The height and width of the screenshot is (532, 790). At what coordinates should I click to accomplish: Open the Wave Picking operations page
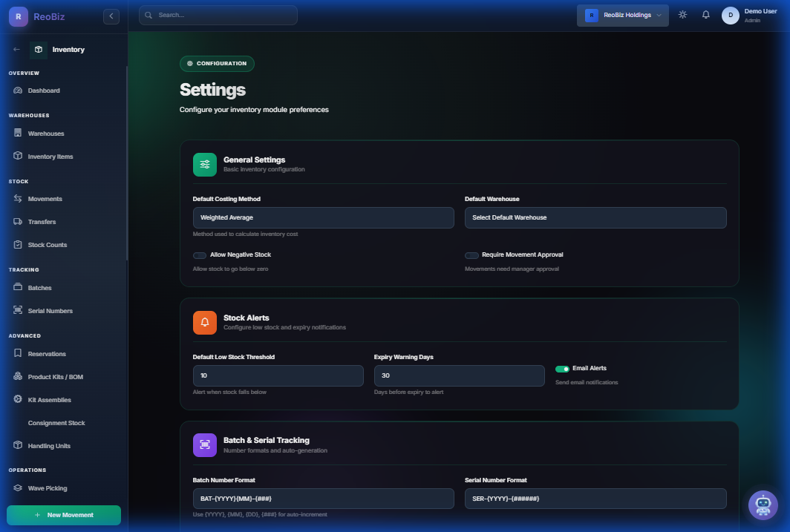46,488
